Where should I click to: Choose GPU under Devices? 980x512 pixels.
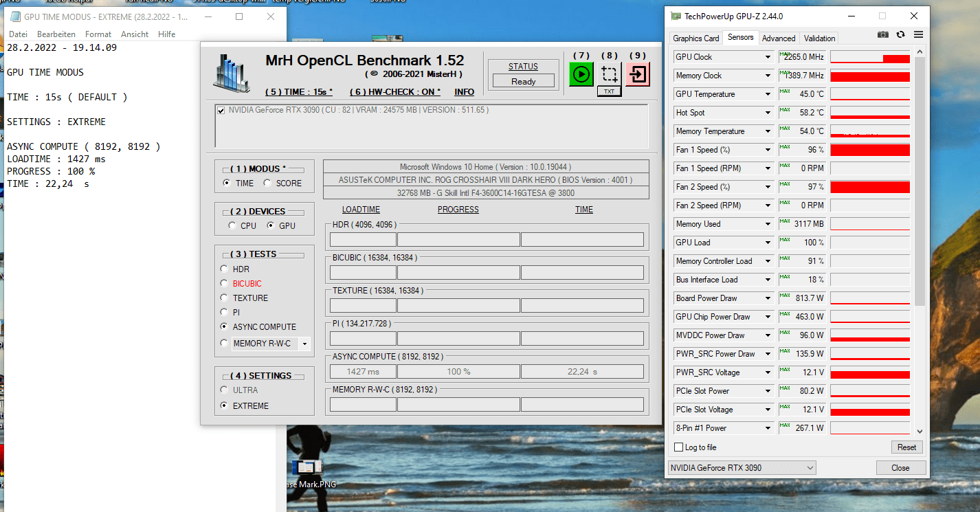[270, 225]
